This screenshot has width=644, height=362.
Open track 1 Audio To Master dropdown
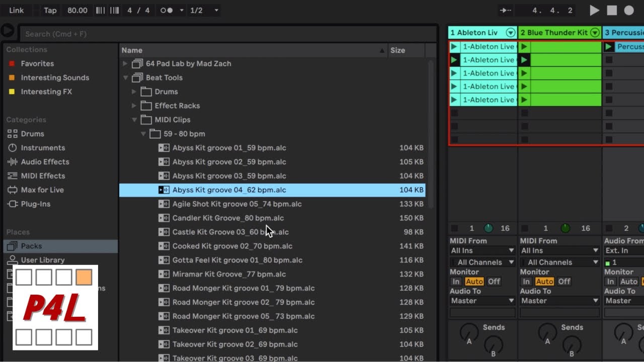click(x=482, y=301)
